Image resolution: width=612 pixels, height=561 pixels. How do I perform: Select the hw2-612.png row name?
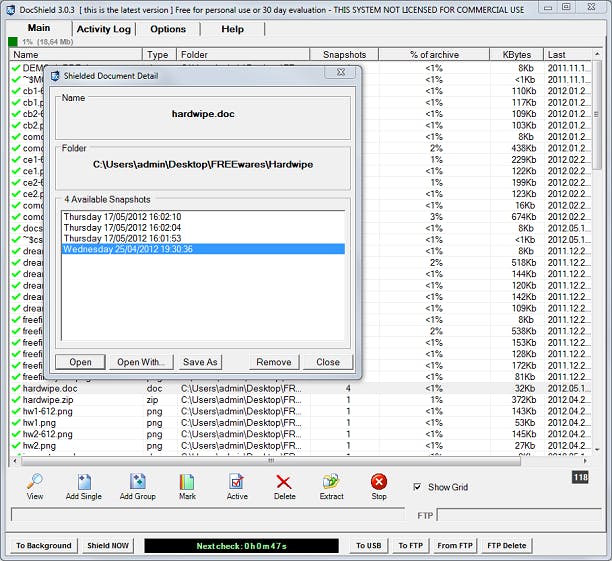[x=48, y=434]
